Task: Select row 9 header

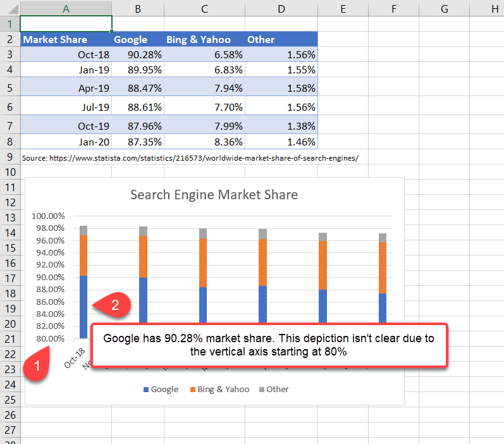Action: [x=10, y=157]
